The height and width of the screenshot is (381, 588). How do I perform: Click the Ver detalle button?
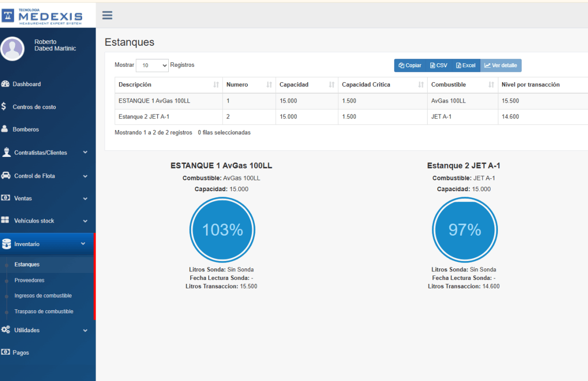pyautogui.click(x=500, y=65)
